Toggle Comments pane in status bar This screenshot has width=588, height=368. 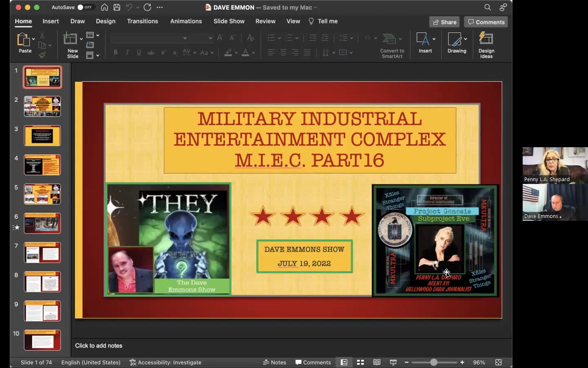[313, 362]
